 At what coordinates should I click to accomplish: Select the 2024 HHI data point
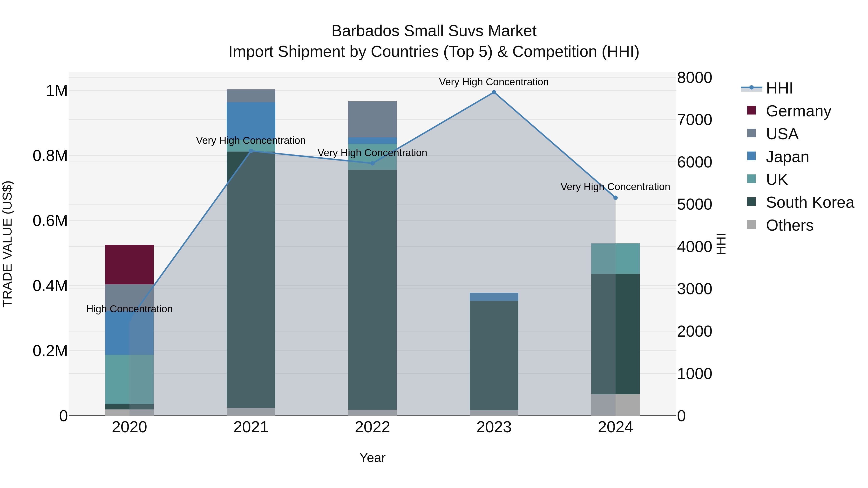616,198
